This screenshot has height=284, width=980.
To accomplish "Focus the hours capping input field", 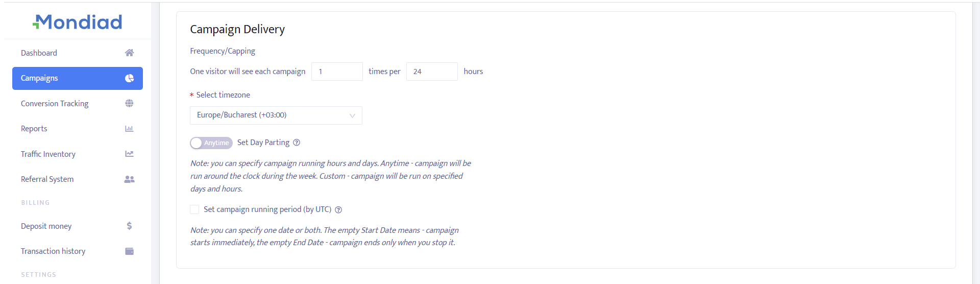I will tap(432, 72).
